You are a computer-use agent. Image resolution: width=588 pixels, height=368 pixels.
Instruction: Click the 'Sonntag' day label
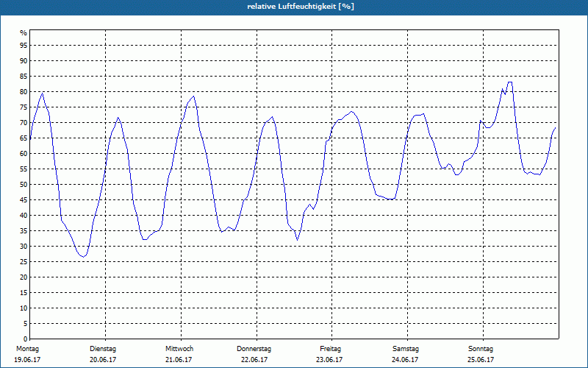[x=481, y=349]
